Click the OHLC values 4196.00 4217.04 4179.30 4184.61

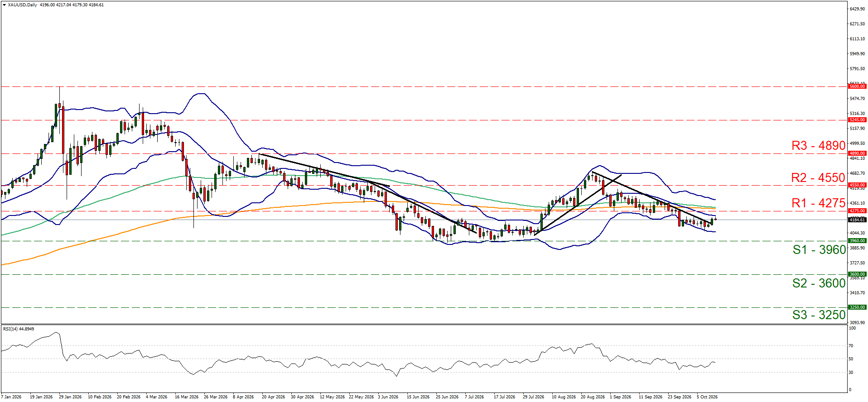(72, 5)
